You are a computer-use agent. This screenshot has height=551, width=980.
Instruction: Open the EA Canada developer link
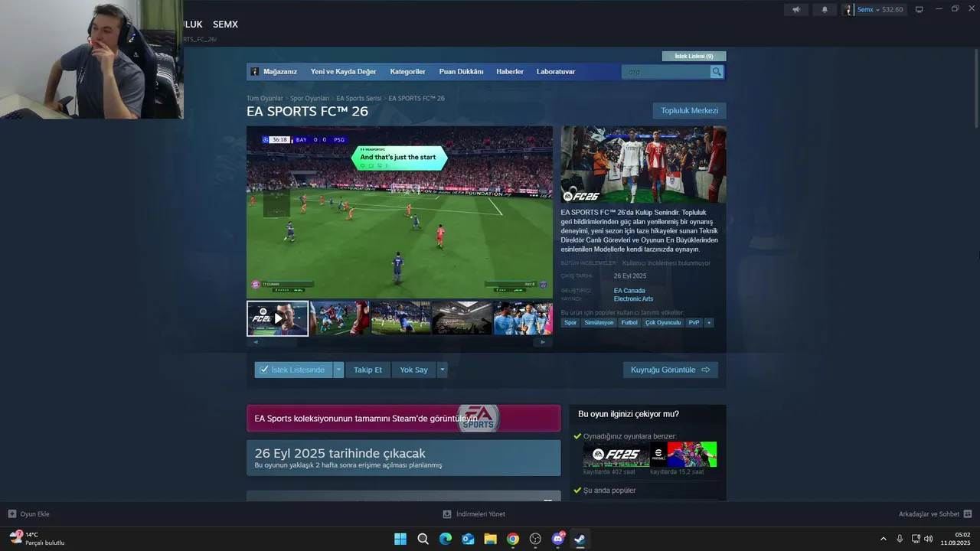coord(629,291)
